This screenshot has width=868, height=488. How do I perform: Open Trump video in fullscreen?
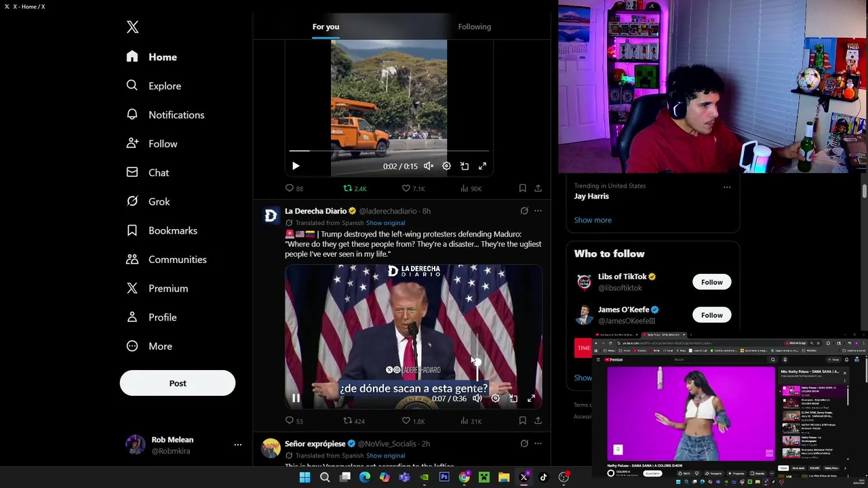click(531, 399)
